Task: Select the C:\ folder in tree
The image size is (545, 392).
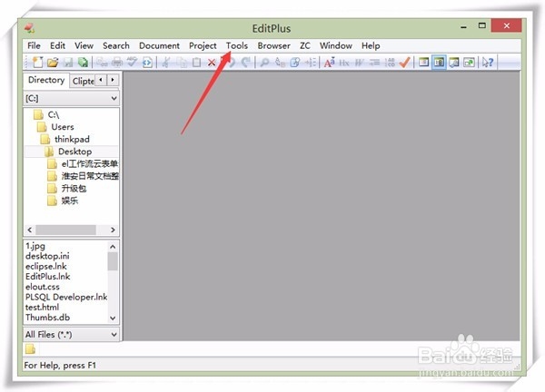Action: tap(54, 114)
